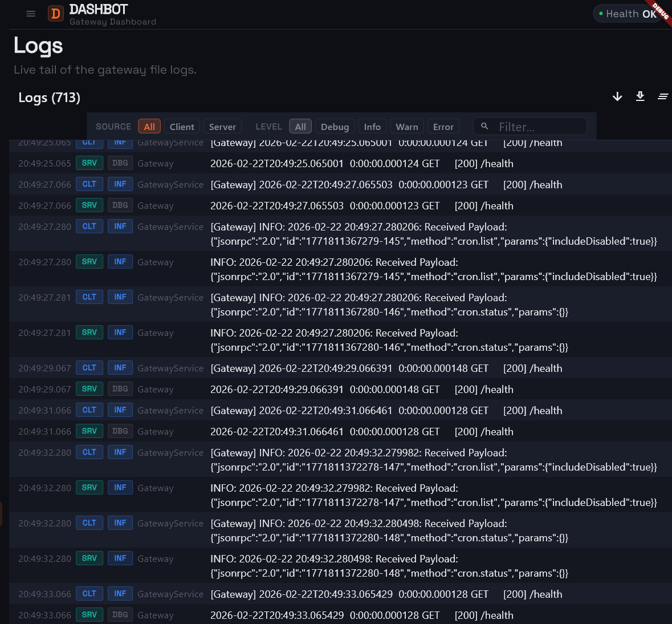The width and height of the screenshot is (672, 624).
Task: Click the red DEBUG ribbon badge
Action: point(658,10)
